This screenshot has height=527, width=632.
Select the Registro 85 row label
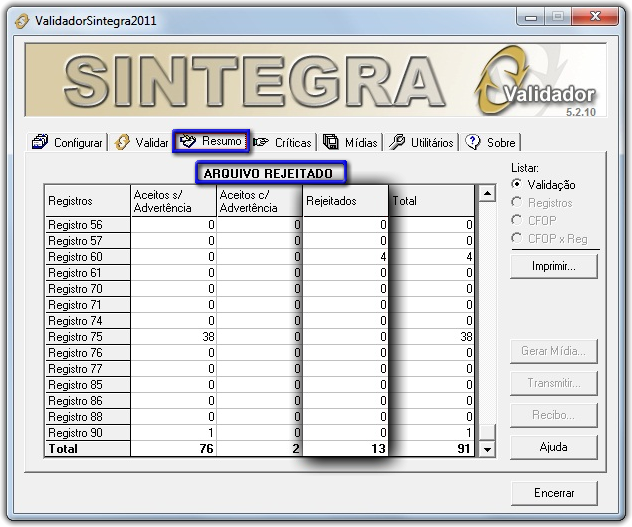(87, 385)
